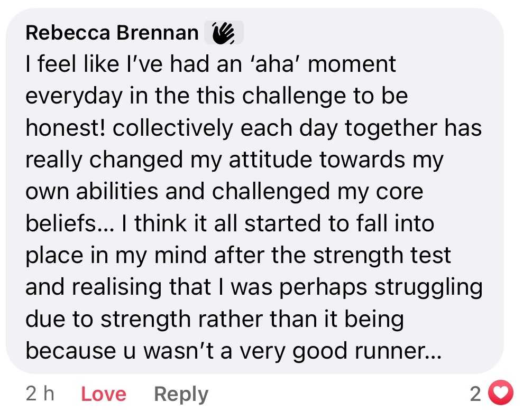This screenshot has width=532, height=412.
Task: Click the phrase "strength test" in the comment
Action: pos(382,256)
